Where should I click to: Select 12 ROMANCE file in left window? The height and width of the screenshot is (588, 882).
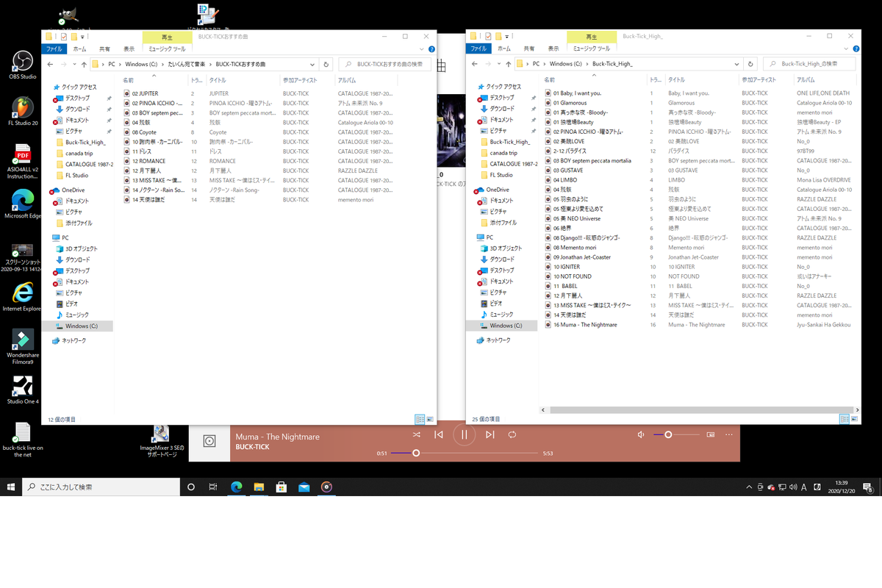point(148,161)
